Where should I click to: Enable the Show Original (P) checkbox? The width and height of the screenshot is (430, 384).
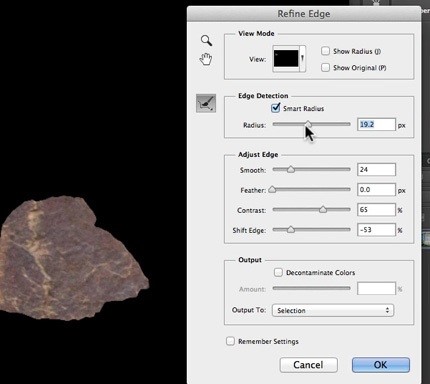pyautogui.click(x=325, y=67)
